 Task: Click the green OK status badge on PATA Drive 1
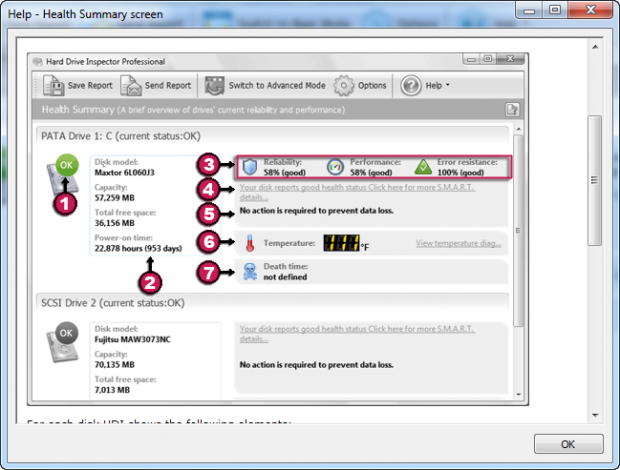(x=66, y=165)
